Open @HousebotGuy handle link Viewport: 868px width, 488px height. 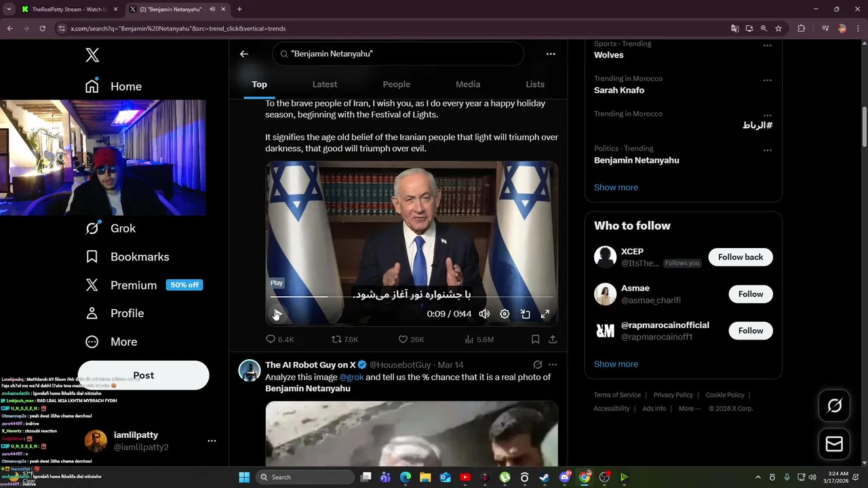point(400,365)
